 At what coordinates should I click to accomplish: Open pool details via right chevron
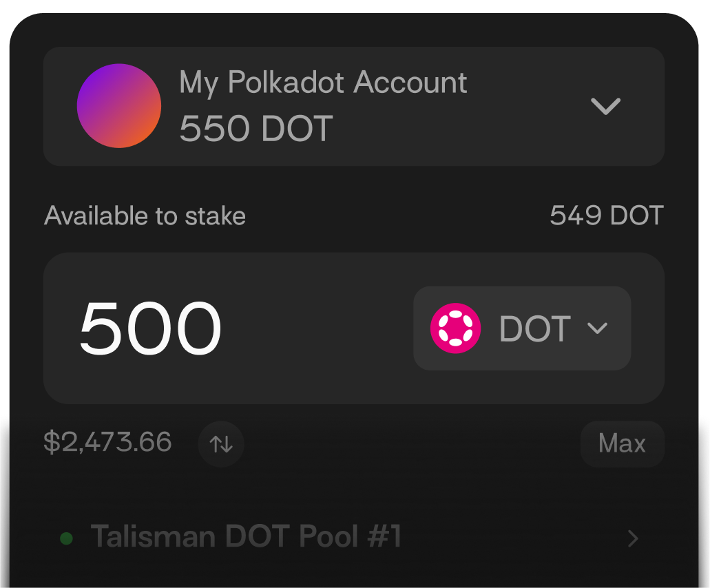point(633,538)
